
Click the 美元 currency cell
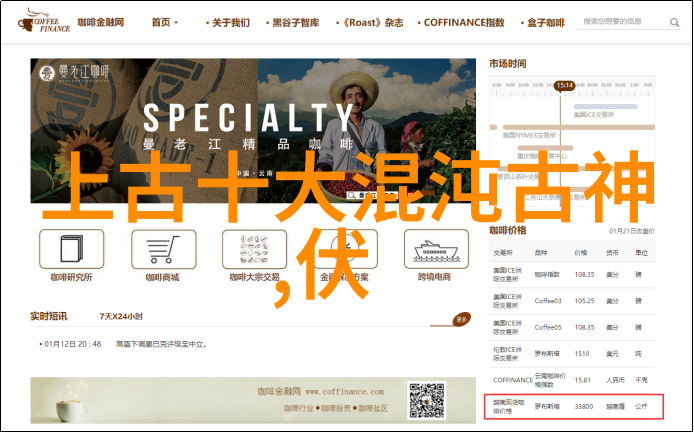pos(613,354)
